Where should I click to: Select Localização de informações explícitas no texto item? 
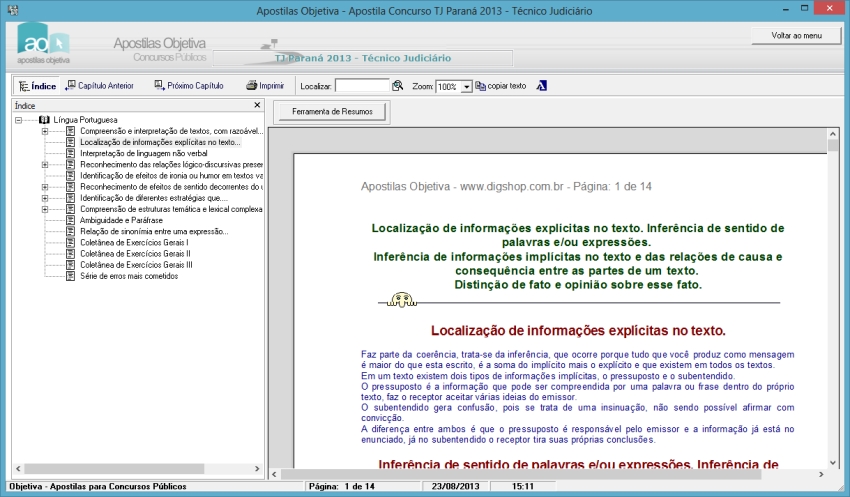coord(160,142)
